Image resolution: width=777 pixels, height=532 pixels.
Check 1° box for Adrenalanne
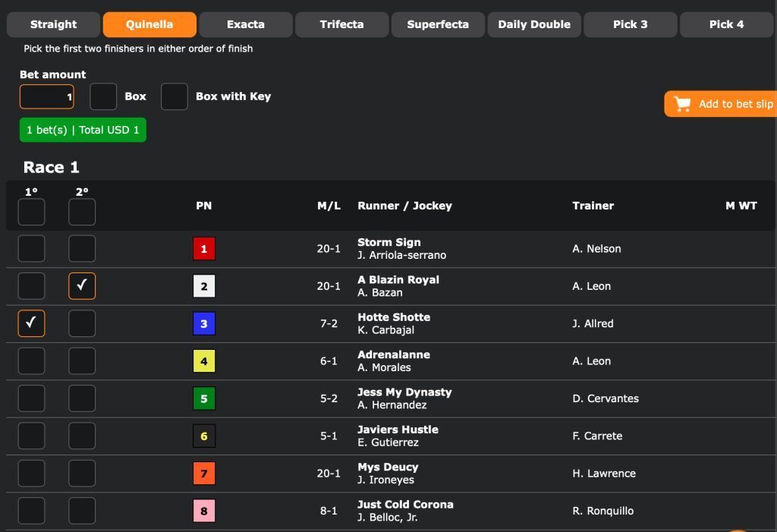(31, 361)
